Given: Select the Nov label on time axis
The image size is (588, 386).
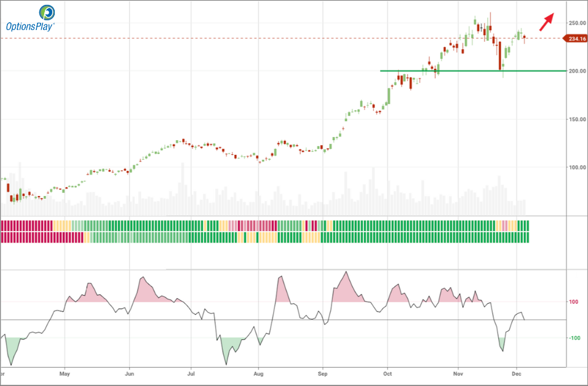Looking at the screenshot, I should (457, 372).
